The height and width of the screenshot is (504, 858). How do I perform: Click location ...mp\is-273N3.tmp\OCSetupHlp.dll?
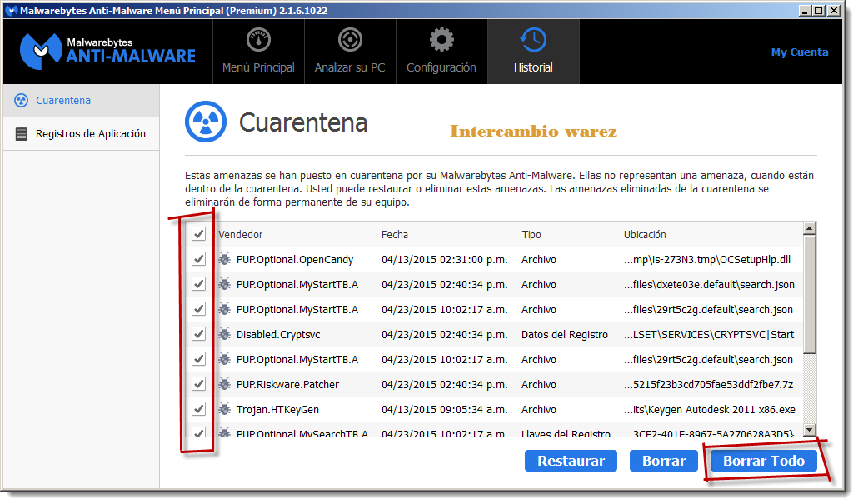(707, 259)
